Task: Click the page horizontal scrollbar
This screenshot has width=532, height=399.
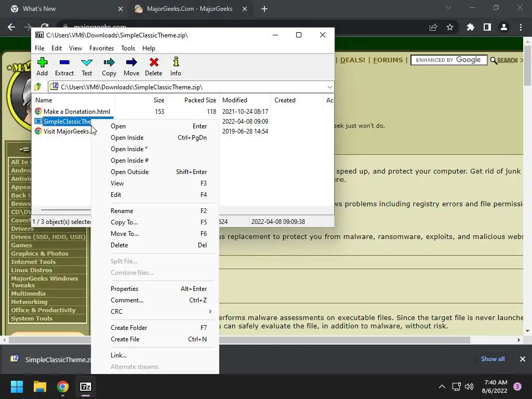Action: click(x=239, y=340)
